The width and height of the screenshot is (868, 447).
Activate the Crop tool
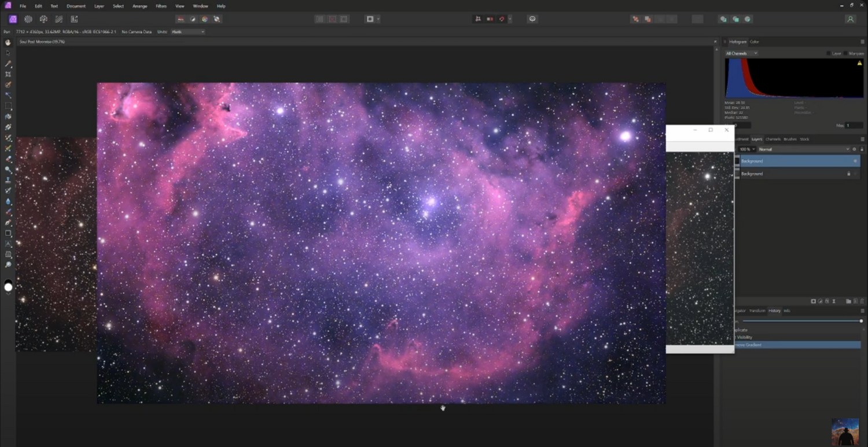pos(8,75)
